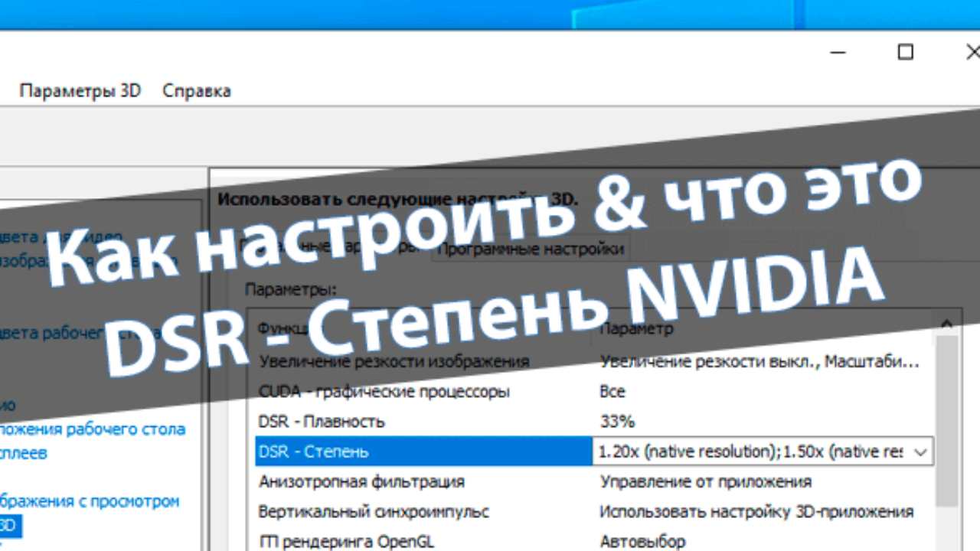Viewport: 980px width, 551px height.
Task: Open the рабочего стола link in sidebar
Action: coord(92,429)
